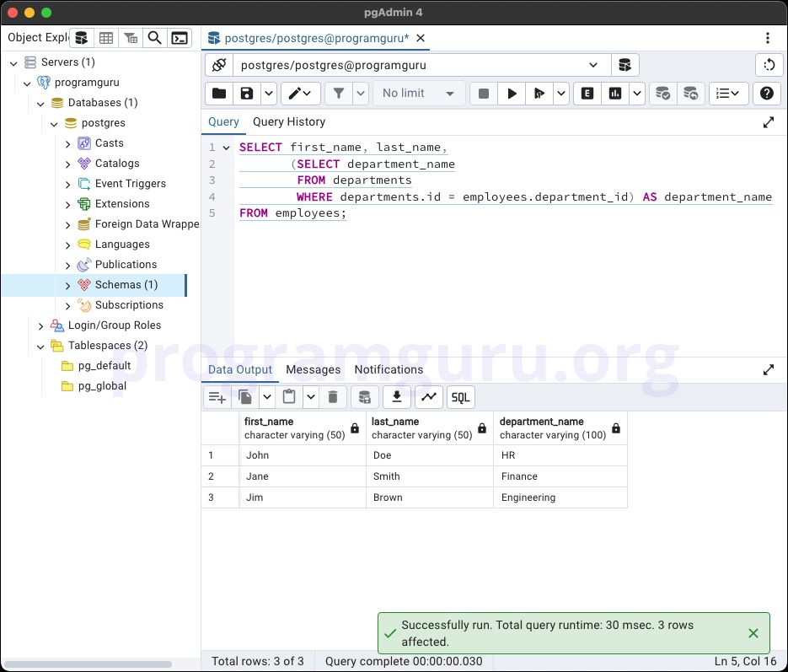Open the No limit rows dropdown

tap(418, 93)
